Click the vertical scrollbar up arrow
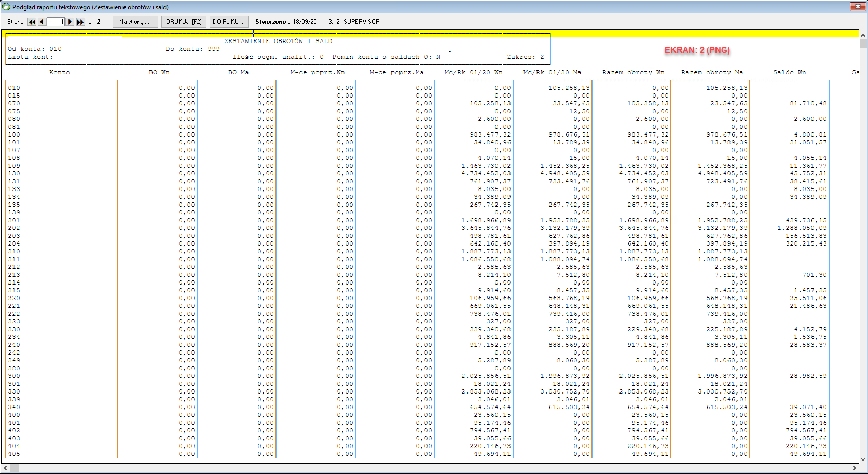The height and width of the screenshot is (474, 868). point(863,35)
